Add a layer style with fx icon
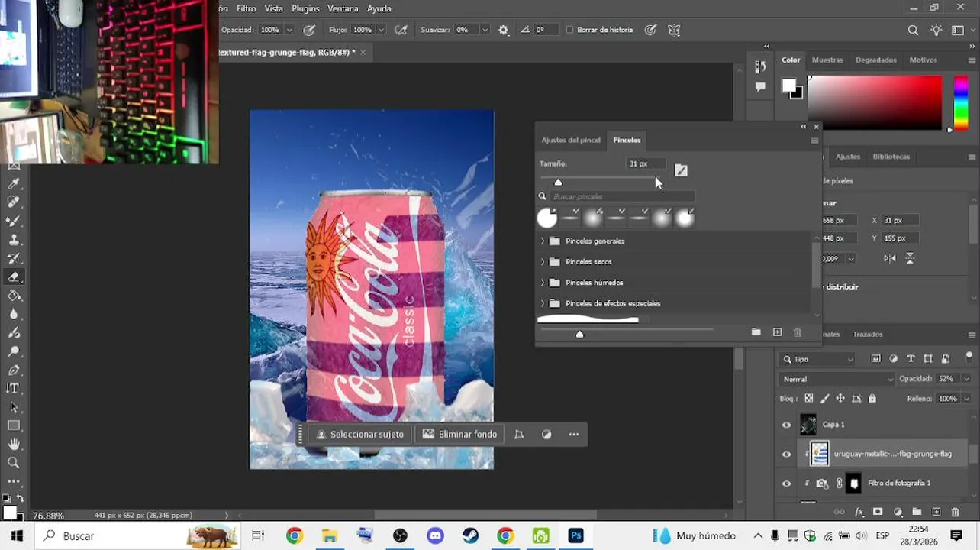 click(859, 512)
